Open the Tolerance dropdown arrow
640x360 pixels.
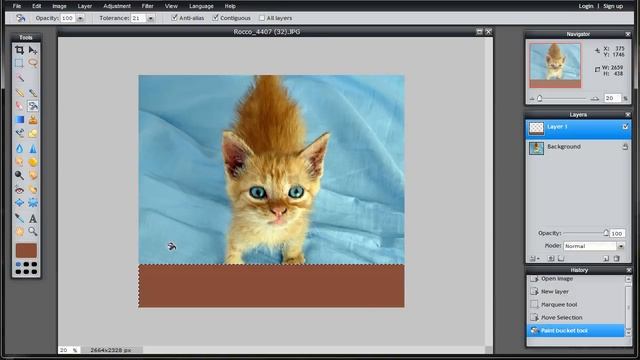click(151, 18)
